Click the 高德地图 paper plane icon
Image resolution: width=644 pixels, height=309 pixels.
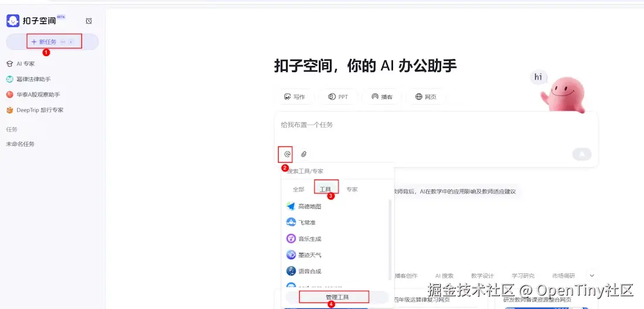[291, 206]
